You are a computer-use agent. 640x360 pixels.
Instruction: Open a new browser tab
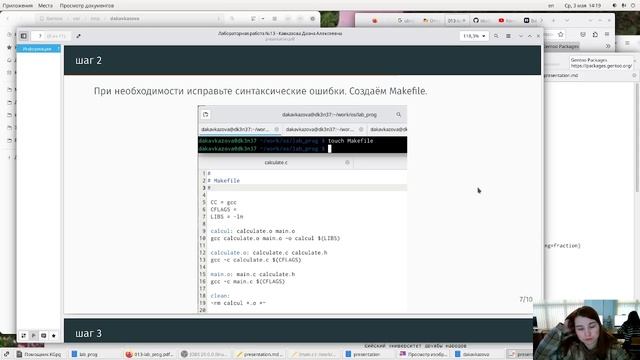click(553, 20)
